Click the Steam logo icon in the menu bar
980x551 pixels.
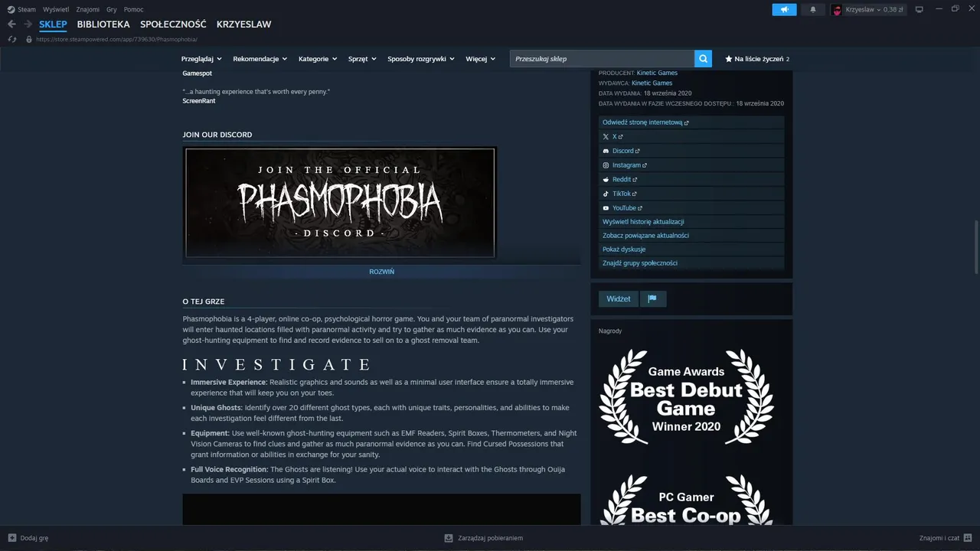click(x=11, y=9)
